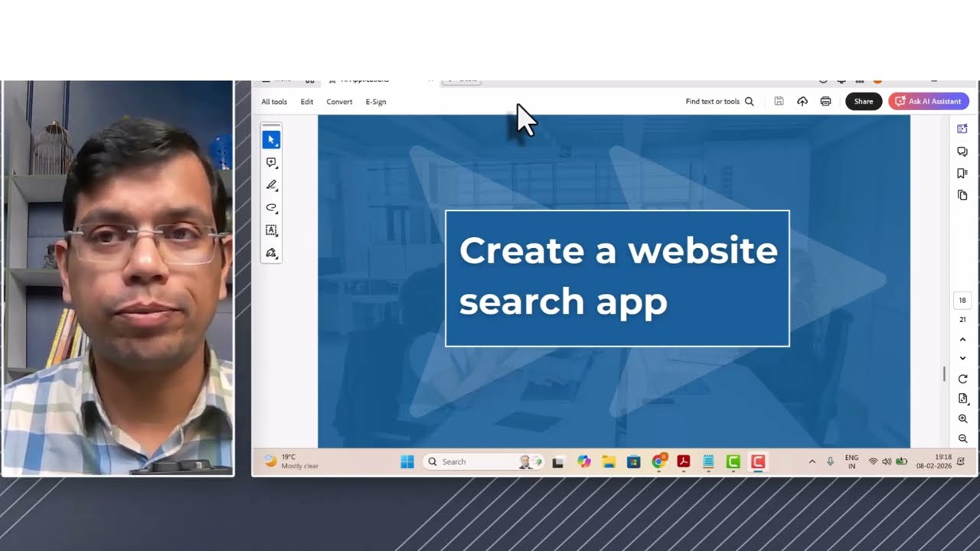Choose the highlighter pen tool
Viewport: 980px width, 551px height.
pos(271,185)
